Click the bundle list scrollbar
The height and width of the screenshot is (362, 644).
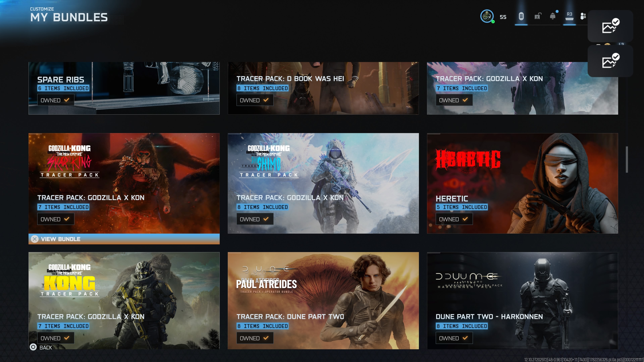(627, 159)
